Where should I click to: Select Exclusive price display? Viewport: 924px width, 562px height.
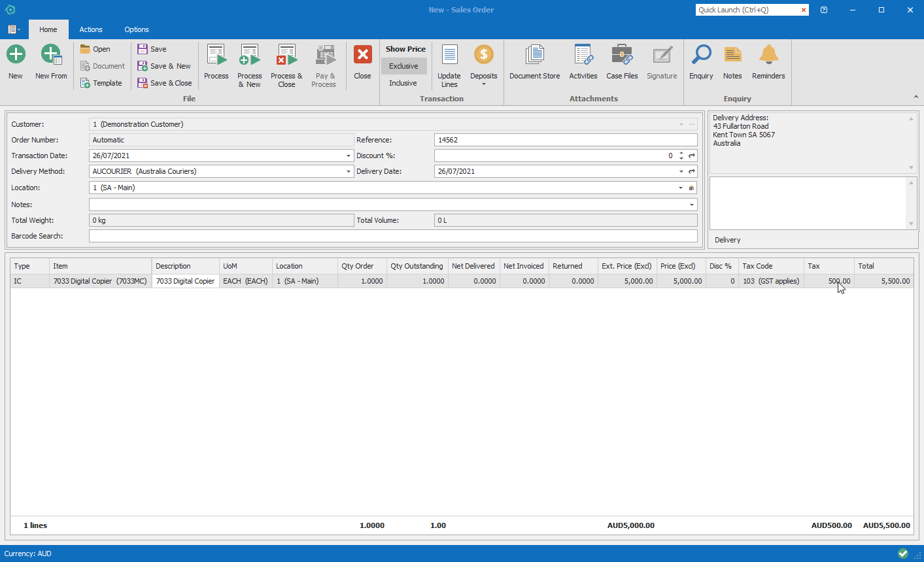coord(403,66)
